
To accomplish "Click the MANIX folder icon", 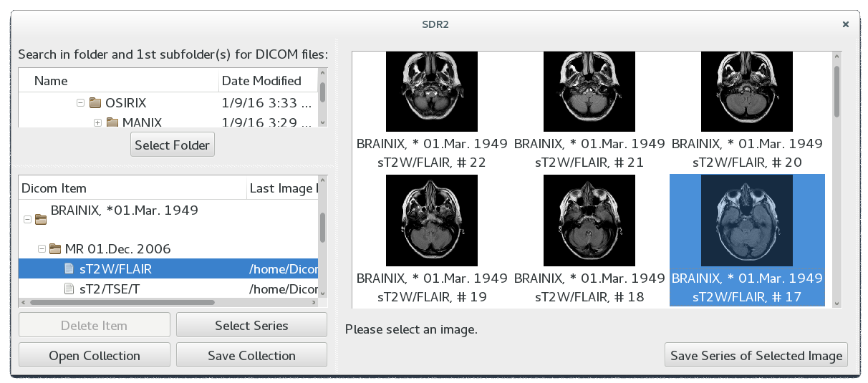I will (112, 122).
